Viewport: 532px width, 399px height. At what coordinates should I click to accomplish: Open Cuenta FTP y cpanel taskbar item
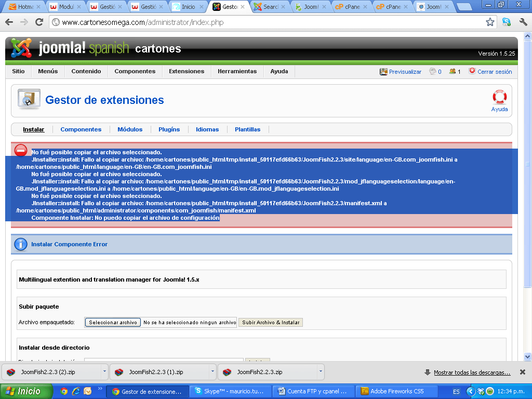pyautogui.click(x=313, y=391)
